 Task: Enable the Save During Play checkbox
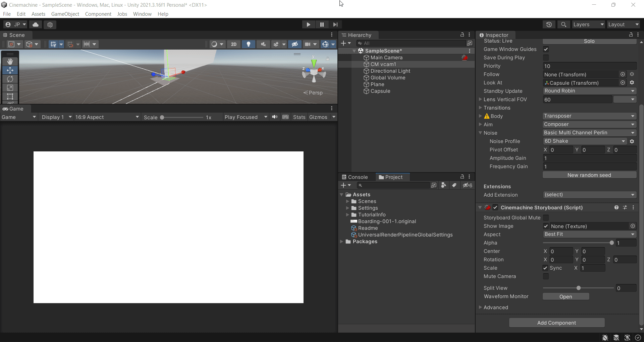point(546,57)
